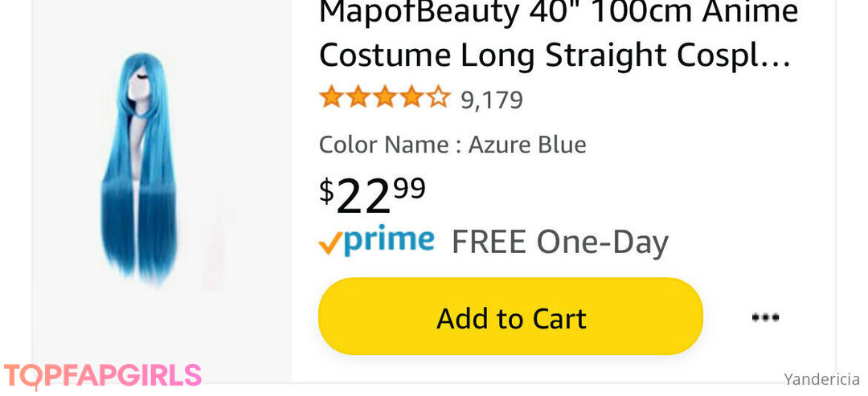Click the 99 cents superscript in price
868x396 pixels.
(x=409, y=188)
